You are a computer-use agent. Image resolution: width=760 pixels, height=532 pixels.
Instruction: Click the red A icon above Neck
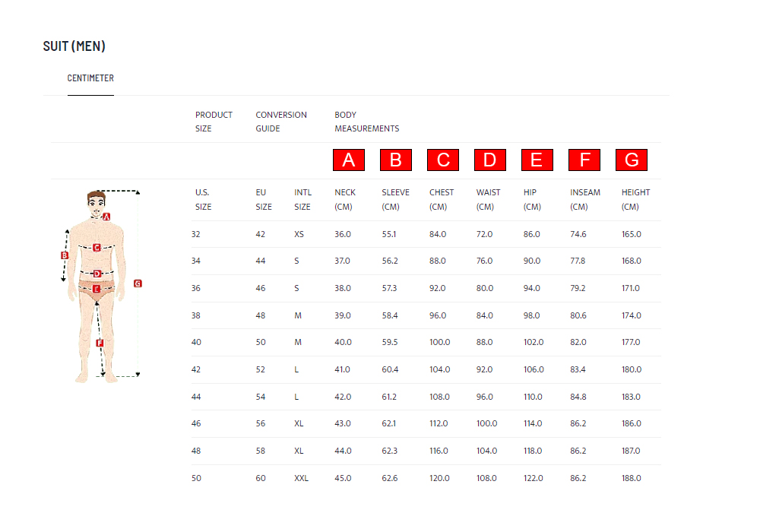pyautogui.click(x=349, y=160)
